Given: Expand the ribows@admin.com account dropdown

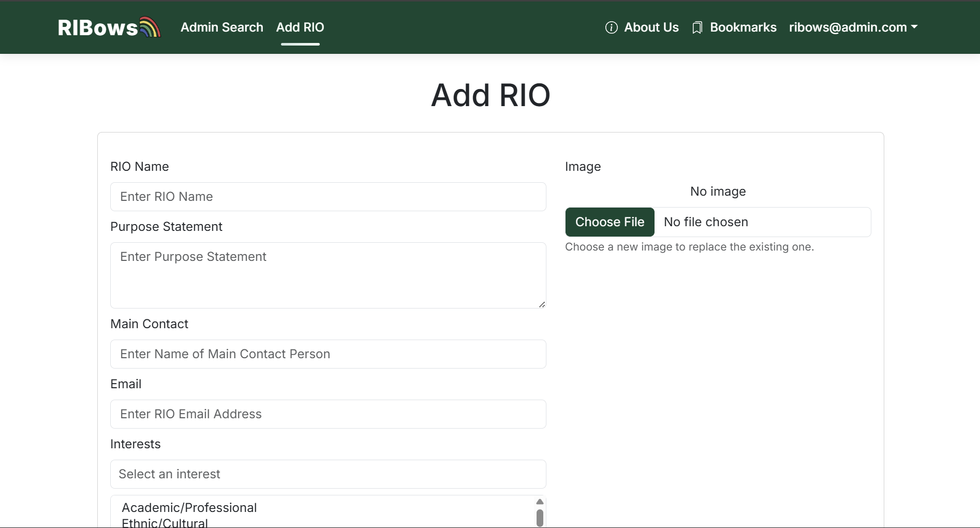Looking at the screenshot, I should [853, 27].
